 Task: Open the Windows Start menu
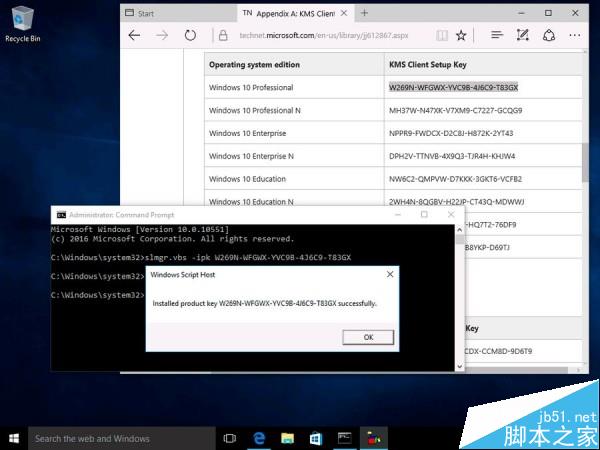(x=13, y=438)
